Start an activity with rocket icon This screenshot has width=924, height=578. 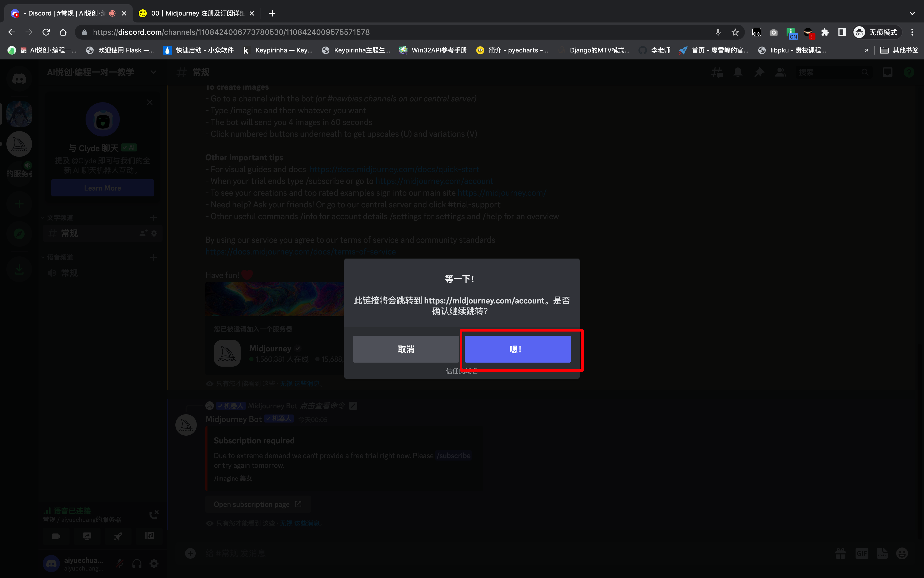coord(118,536)
